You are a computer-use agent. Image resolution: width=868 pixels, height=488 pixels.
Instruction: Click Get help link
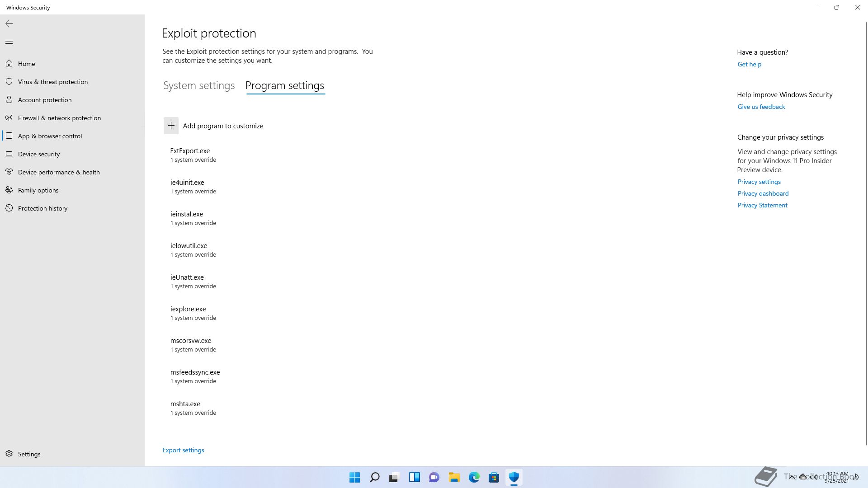click(749, 64)
